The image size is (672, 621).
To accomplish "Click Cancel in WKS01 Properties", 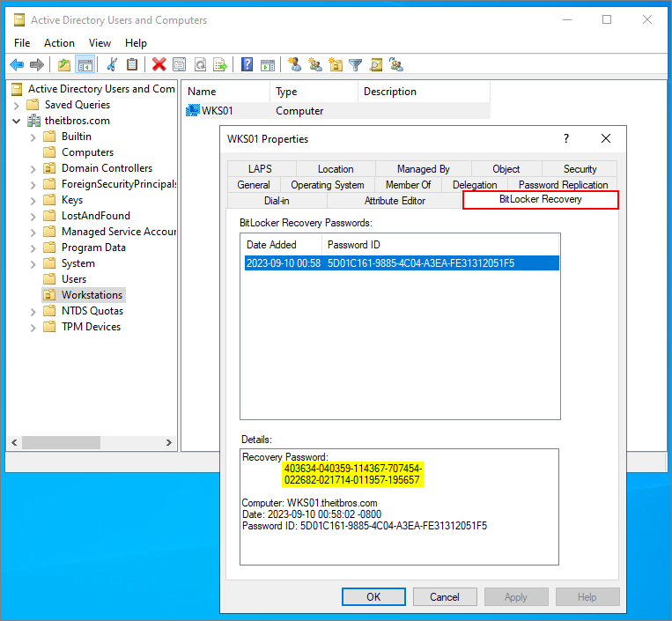I will click(445, 596).
